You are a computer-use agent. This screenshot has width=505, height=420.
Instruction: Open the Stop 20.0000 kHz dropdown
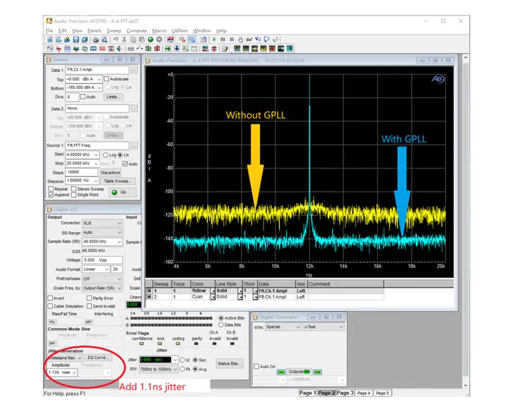[96, 164]
